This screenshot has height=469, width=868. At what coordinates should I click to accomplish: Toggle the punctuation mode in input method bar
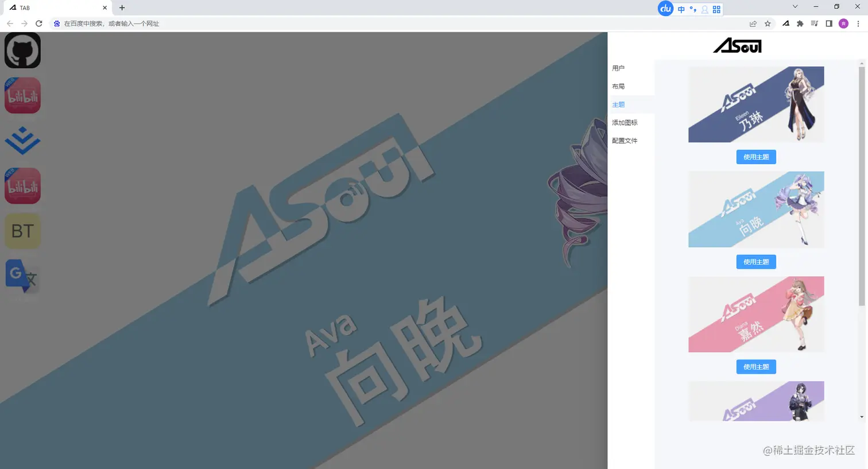tap(693, 9)
